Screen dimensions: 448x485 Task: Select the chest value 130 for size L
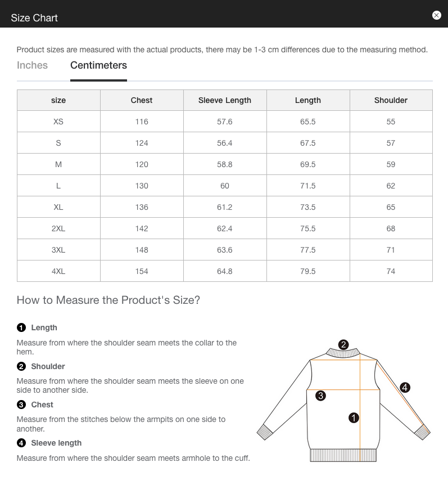pos(141,185)
